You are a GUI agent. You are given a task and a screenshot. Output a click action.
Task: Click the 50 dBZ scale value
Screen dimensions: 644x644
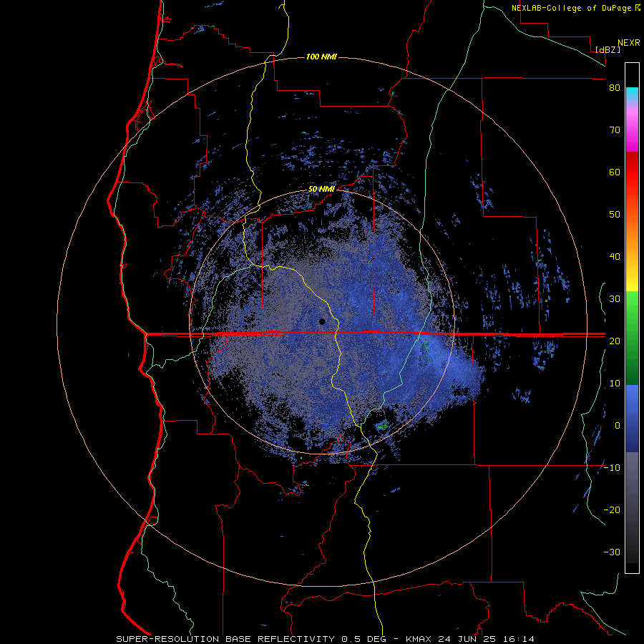615,215
